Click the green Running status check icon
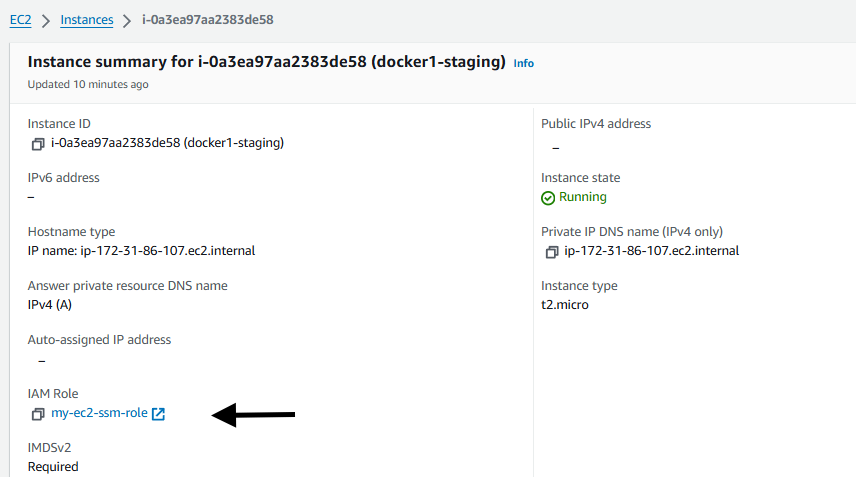 click(x=548, y=198)
